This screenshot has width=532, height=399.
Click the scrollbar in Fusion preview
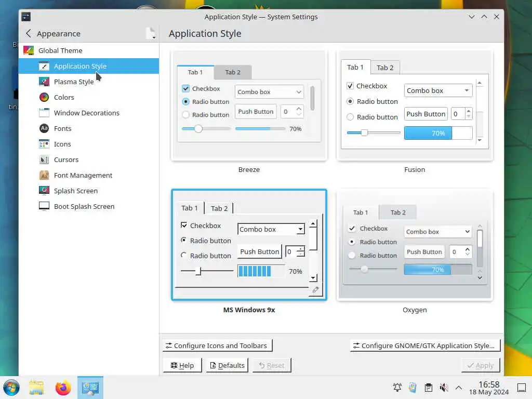coord(480,111)
